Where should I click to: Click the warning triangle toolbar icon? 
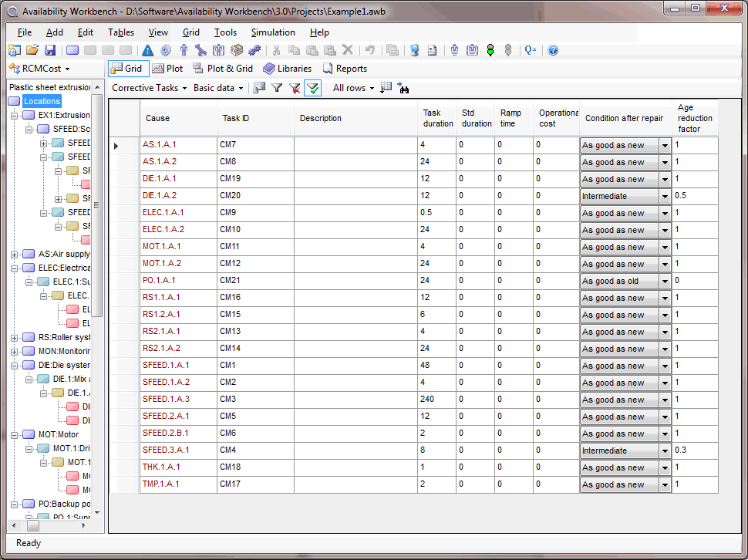147,50
